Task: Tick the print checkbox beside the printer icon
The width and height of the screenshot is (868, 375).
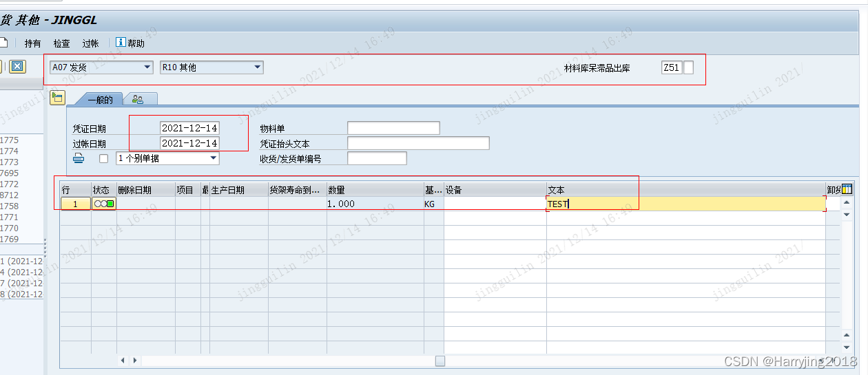Action: point(104,159)
